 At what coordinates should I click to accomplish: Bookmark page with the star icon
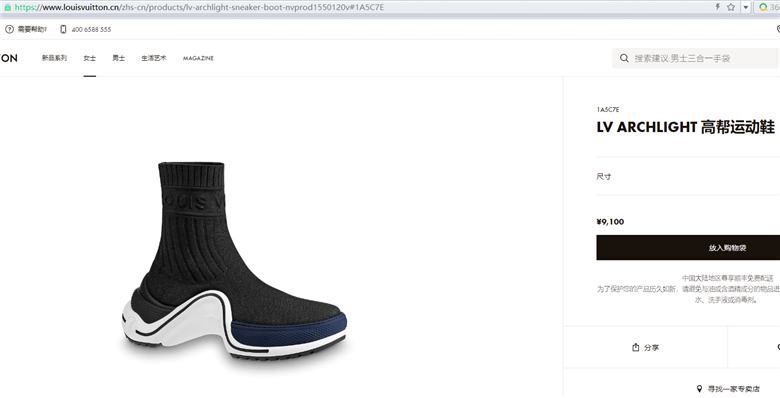pos(731,7)
